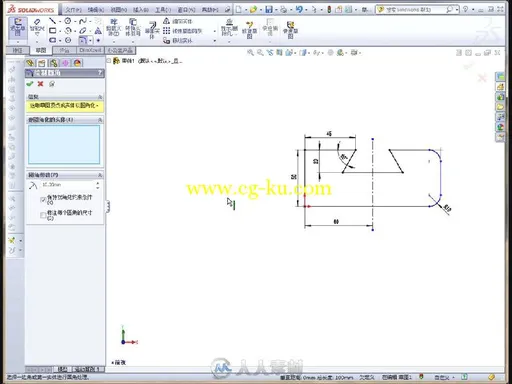Switch to the Features command tab
The image size is (512, 384).
pos(17,50)
